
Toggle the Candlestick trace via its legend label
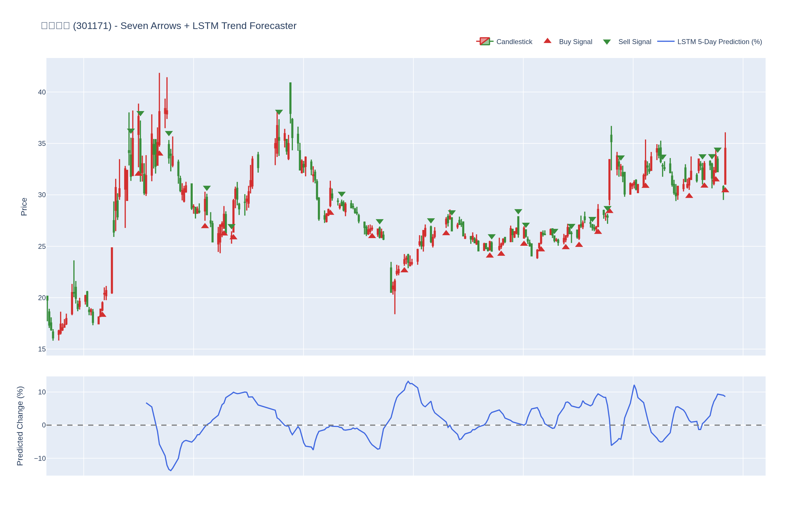point(514,42)
